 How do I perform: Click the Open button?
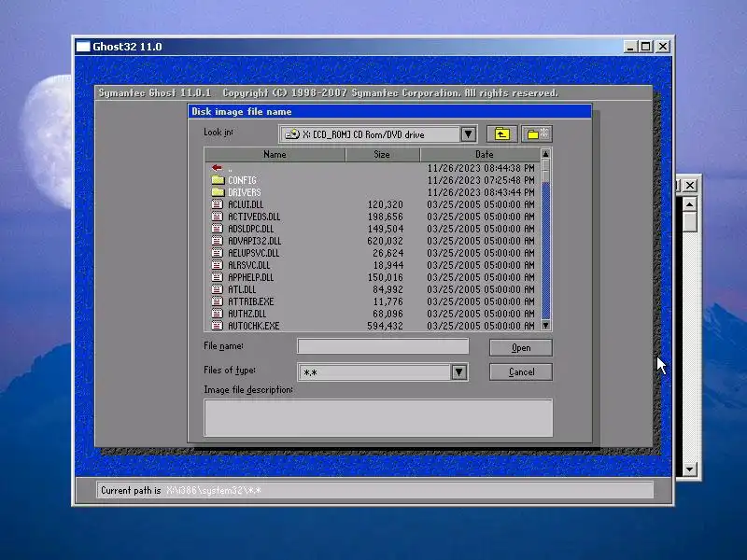pyautogui.click(x=521, y=347)
